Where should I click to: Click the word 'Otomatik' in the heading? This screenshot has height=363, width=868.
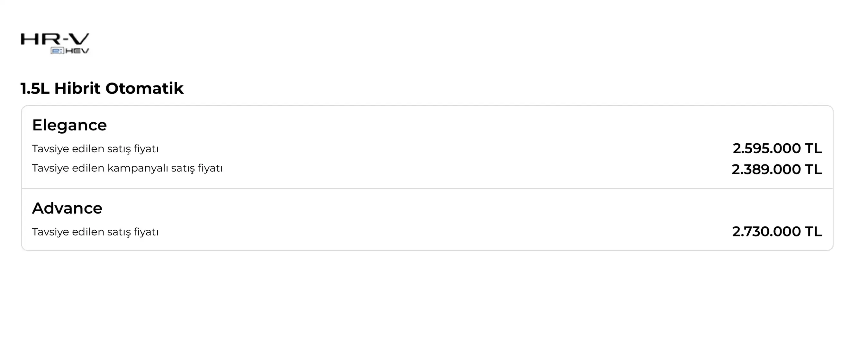click(x=145, y=89)
